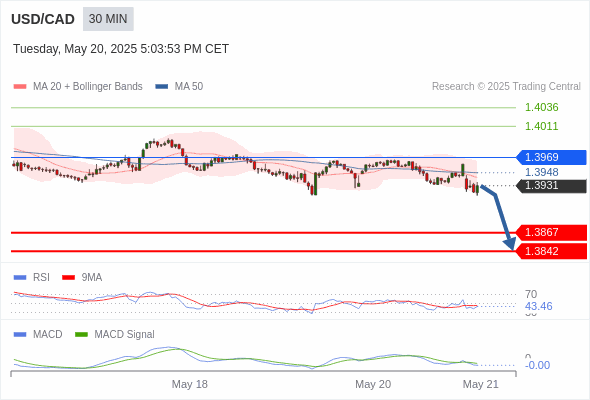Click the May 18 date axis label
This screenshot has width=590, height=400.
tap(190, 384)
